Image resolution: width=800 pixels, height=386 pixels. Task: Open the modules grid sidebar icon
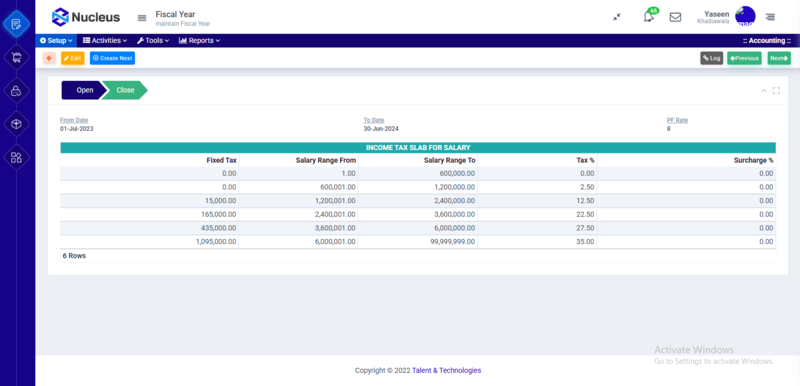click(x=16, y=158)
